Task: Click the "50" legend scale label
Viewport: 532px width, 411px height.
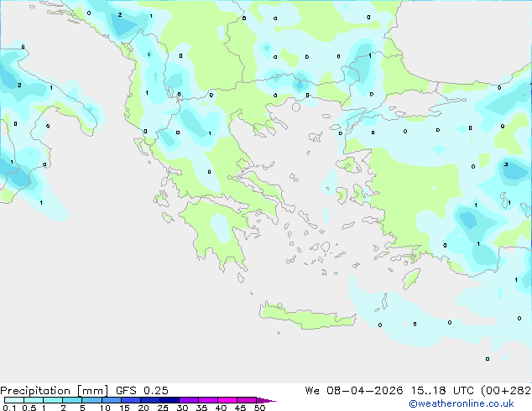Action: [x=259, y=408]
